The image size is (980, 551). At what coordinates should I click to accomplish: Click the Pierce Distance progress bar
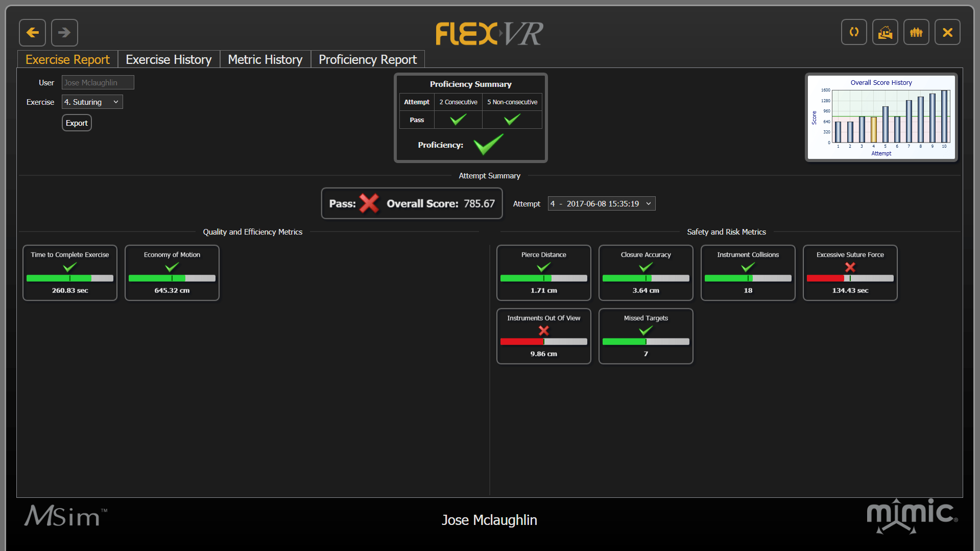tap(544, 278)
